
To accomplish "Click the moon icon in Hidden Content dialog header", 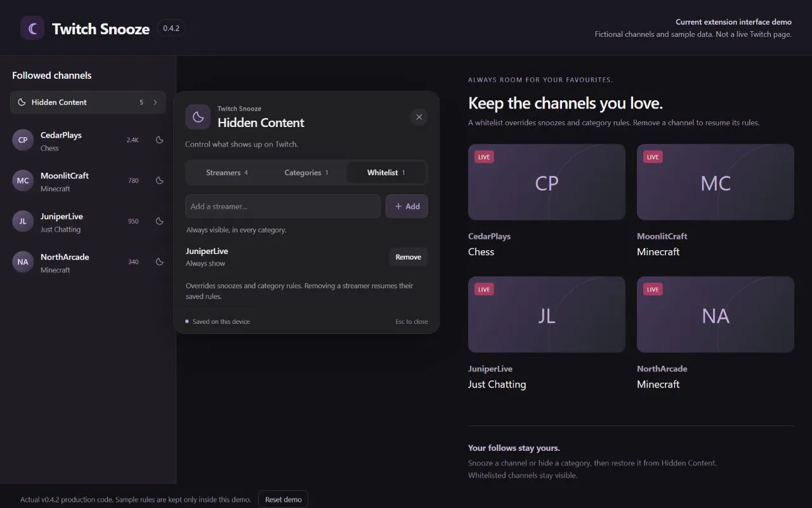I will (198, 117).
